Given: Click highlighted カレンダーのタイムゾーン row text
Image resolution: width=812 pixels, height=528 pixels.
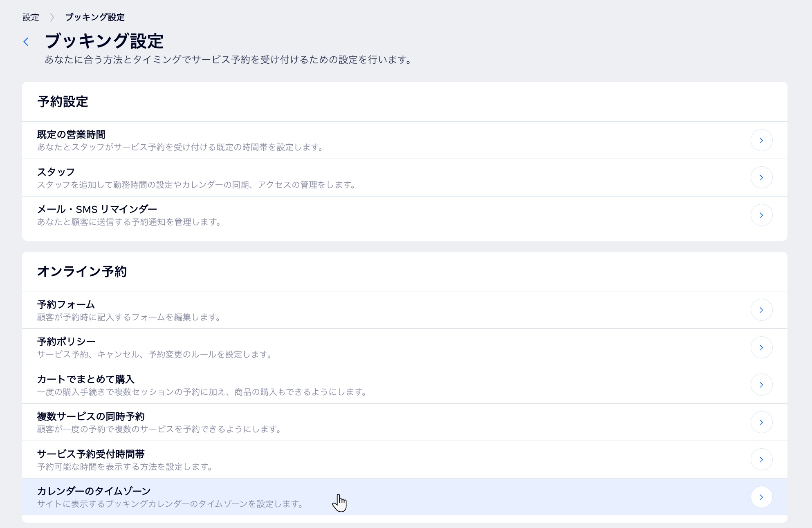Looking at the screenshot, I should tap(94, 491).
